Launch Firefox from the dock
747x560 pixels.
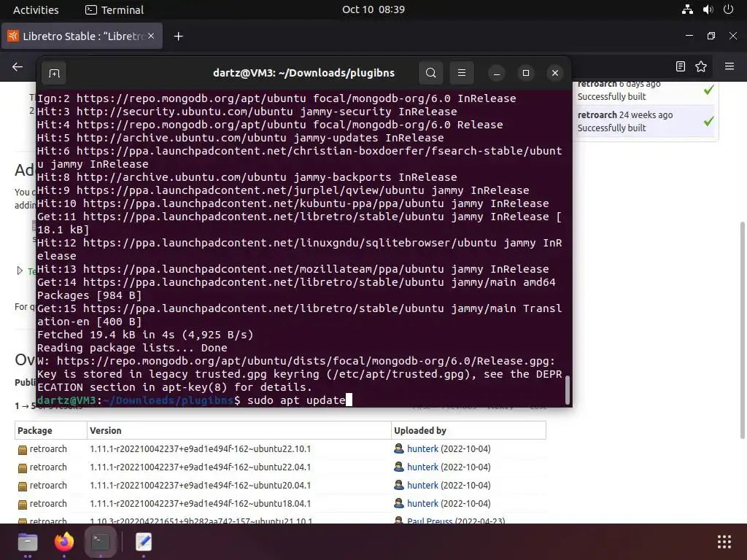click(x=64, y=542)
